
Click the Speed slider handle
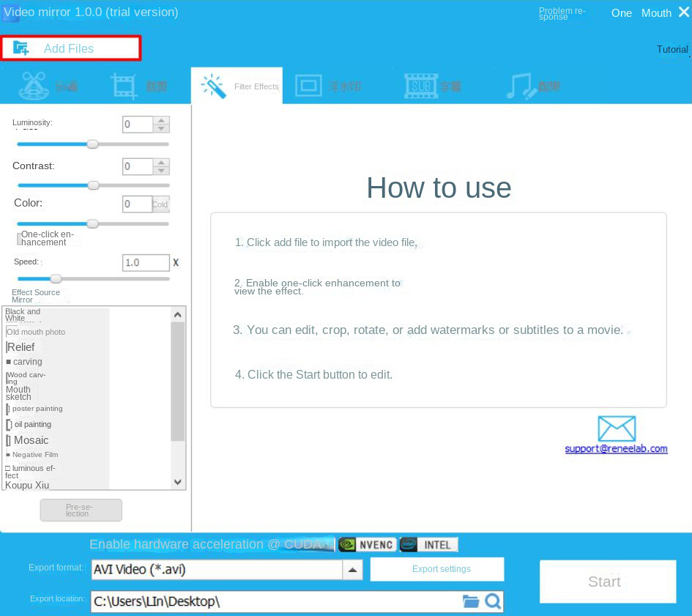tap(56, 278)
